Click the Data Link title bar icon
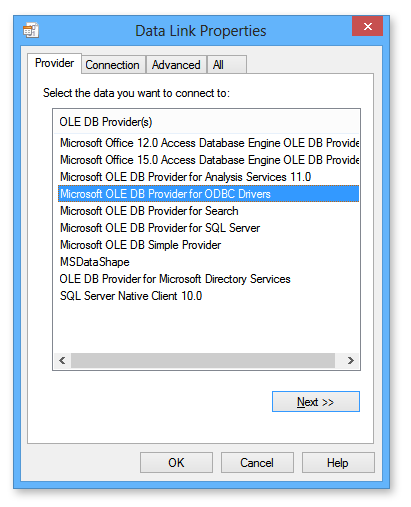 [x=31, y=30]
